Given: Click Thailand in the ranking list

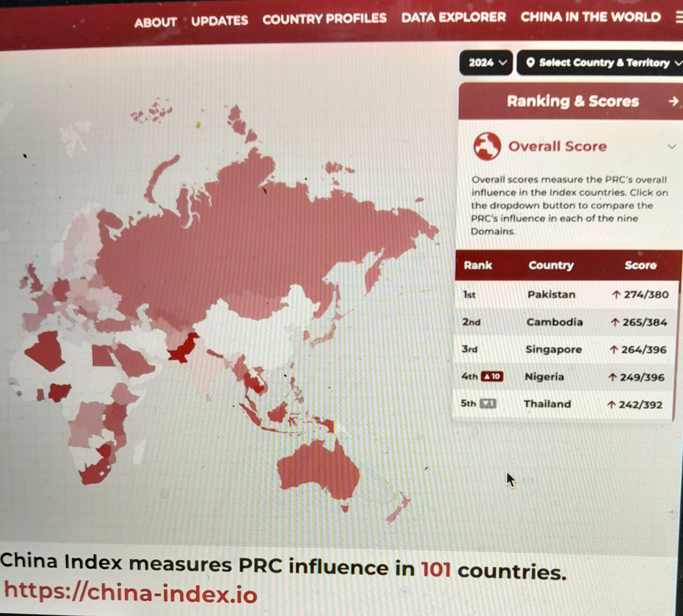Looking at the screenshot, I should (547, 404).
